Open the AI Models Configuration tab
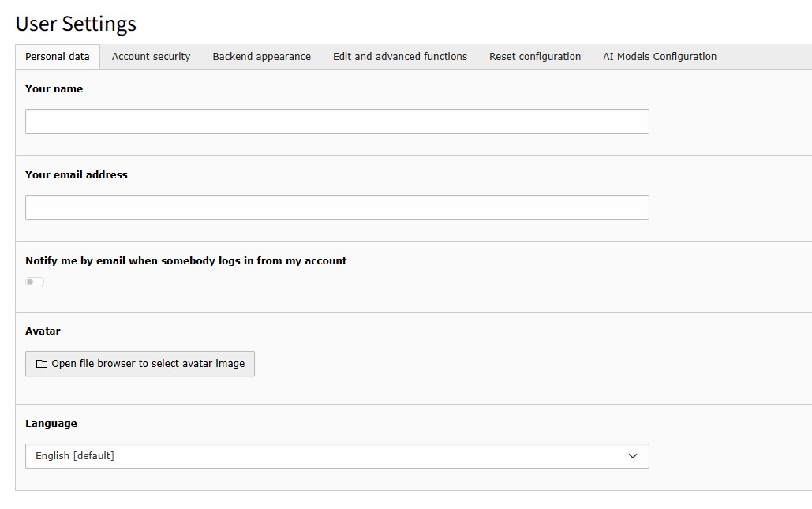 [x=660, y=56]
